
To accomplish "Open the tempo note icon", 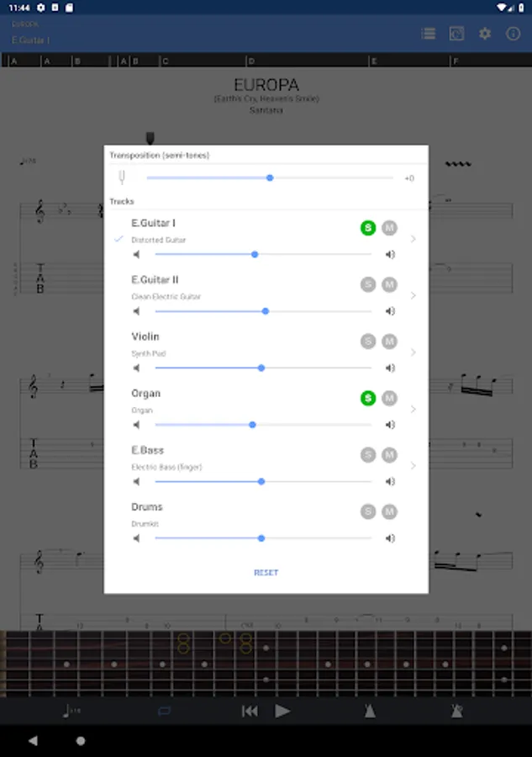I will coord(71,711).
